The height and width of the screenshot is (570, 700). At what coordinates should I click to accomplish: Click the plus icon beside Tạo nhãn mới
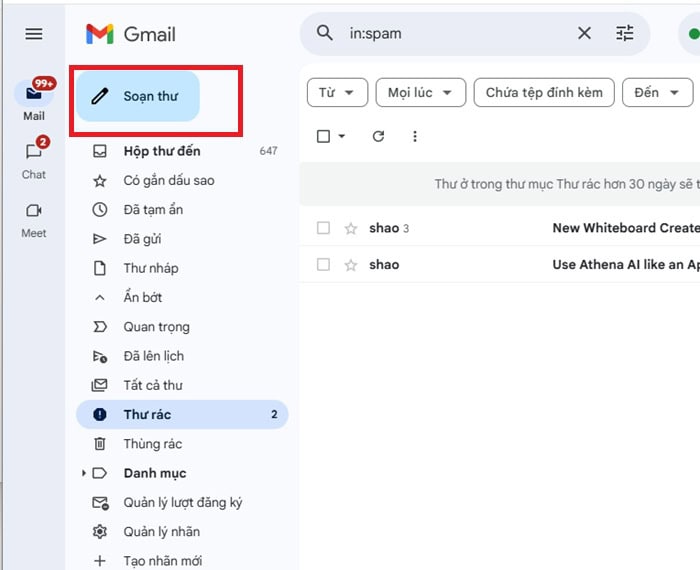[x=100, y=561]
